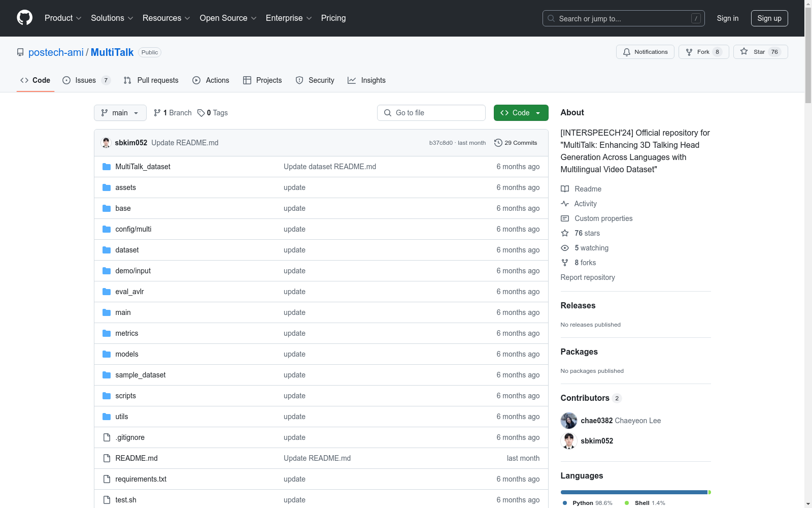Open the sample_dataset folder
The width and height of the screenshot is (812, 508).
coord(141,375)
